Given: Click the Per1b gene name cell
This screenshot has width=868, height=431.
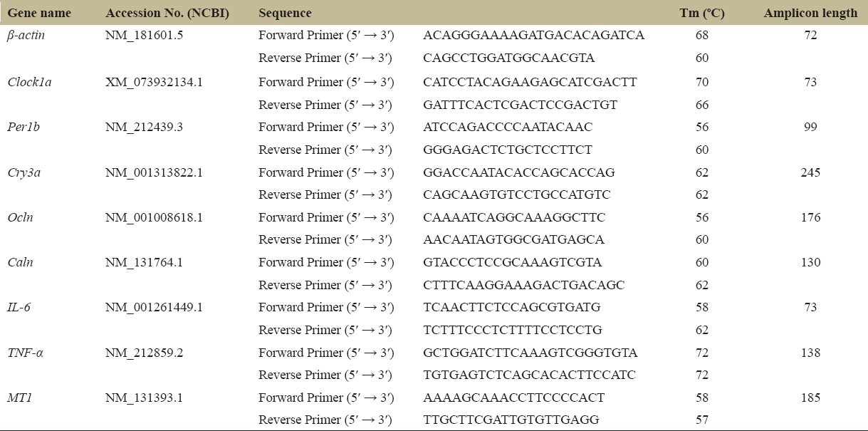Looking at the screenshot, I should [23, 127].
